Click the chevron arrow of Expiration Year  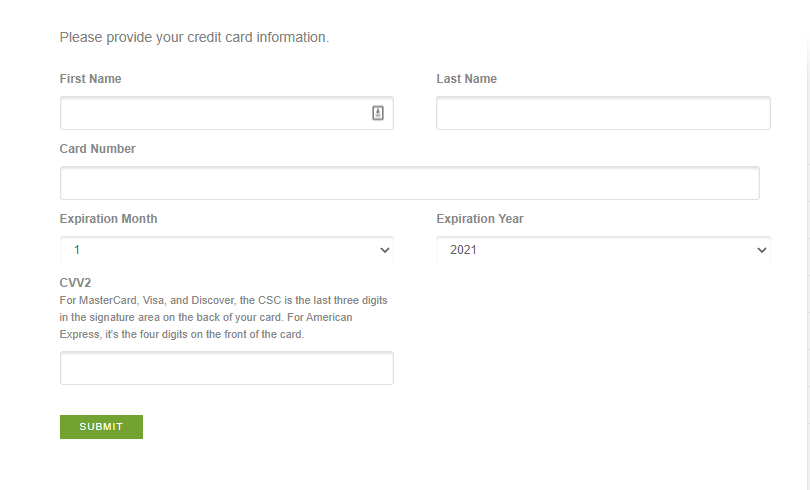761,250
